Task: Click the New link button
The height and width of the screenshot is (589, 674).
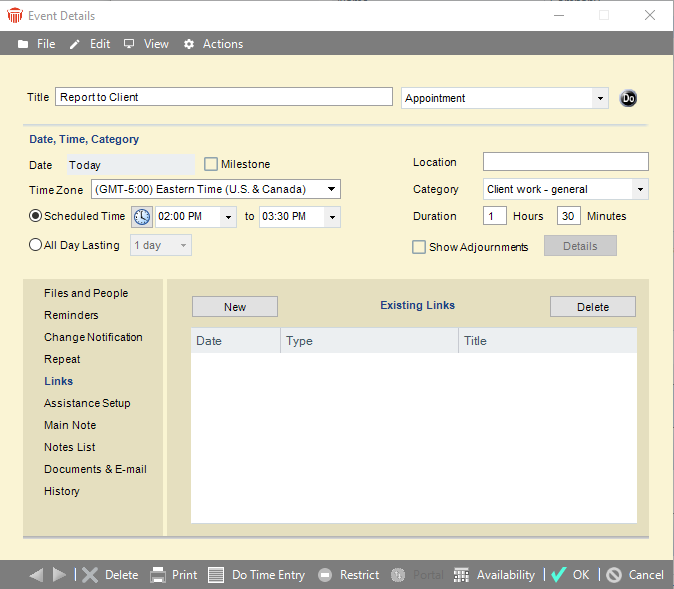Action: [235, 307]
